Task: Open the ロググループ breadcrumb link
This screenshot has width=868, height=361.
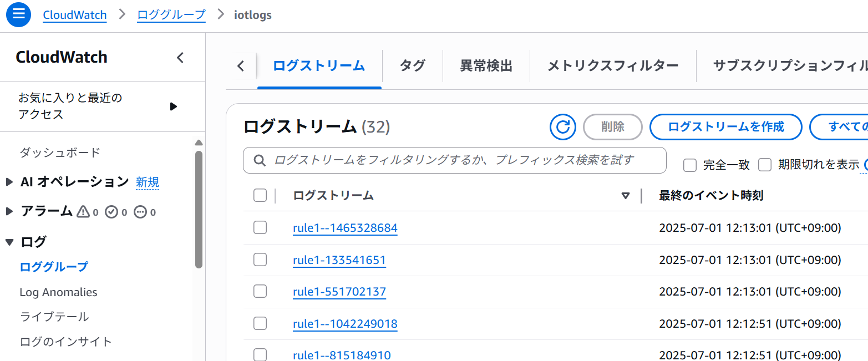Action: [x=171, y=15]
